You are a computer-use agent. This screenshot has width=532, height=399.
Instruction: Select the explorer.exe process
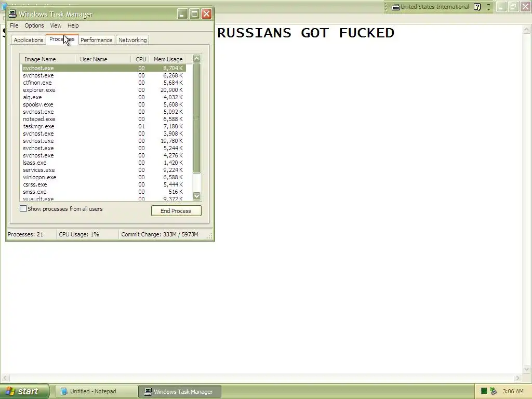click(x=104, y=90)
